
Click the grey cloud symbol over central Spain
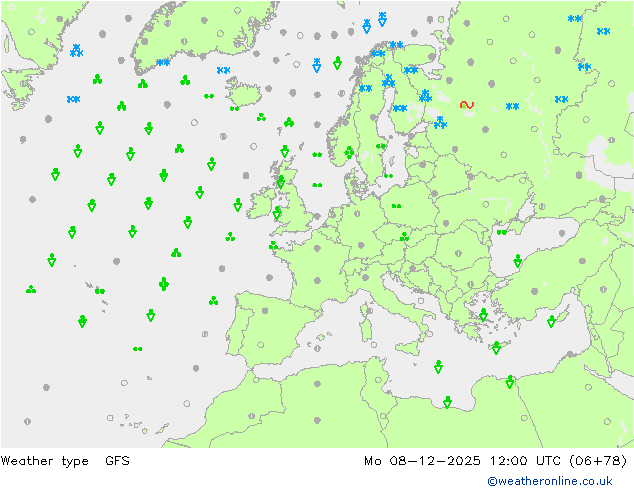[x=265, y=310]
